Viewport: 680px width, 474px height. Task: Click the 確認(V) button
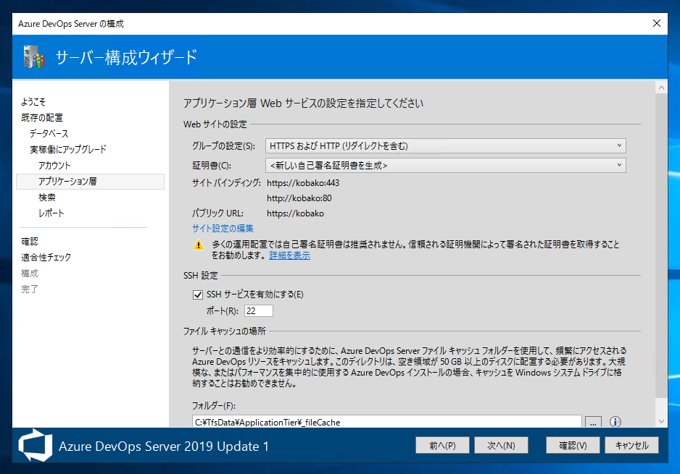pos(573,445)
